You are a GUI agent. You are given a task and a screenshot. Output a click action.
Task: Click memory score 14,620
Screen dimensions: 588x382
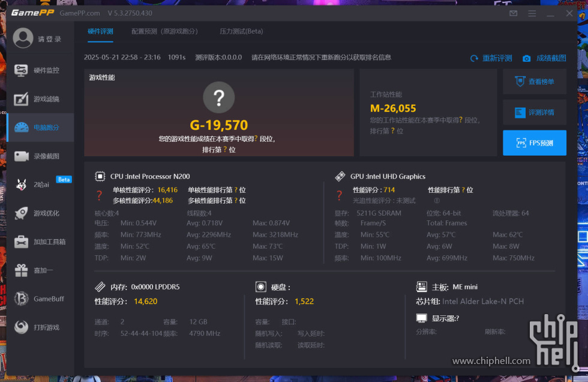click(145, 302)
